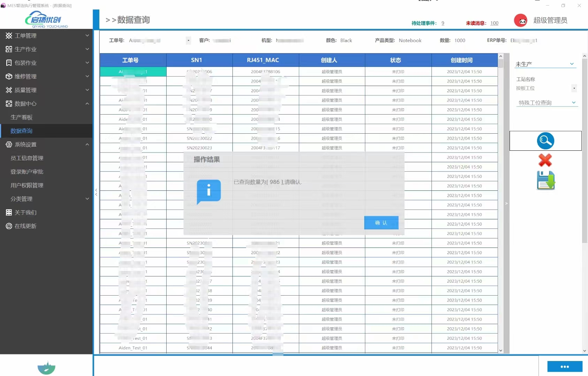Click the table vertical scrollbar down arrow

[501, 351]
